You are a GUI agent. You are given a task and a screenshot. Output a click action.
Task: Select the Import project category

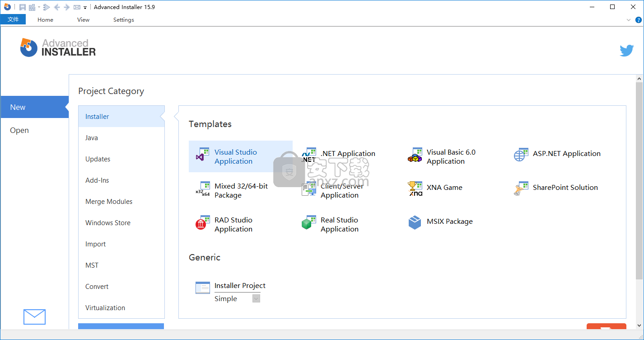(121, 244)
